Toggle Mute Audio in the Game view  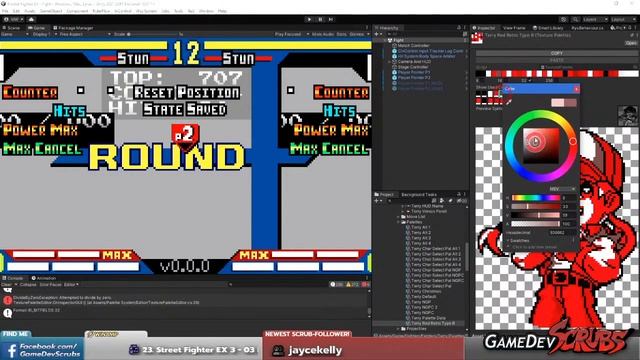tap(323, 34)
